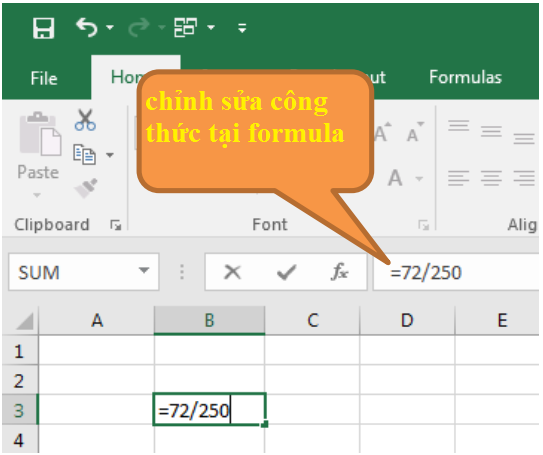543x455 pixels.
Task: Click the Align Left icon
Action: 459,178
